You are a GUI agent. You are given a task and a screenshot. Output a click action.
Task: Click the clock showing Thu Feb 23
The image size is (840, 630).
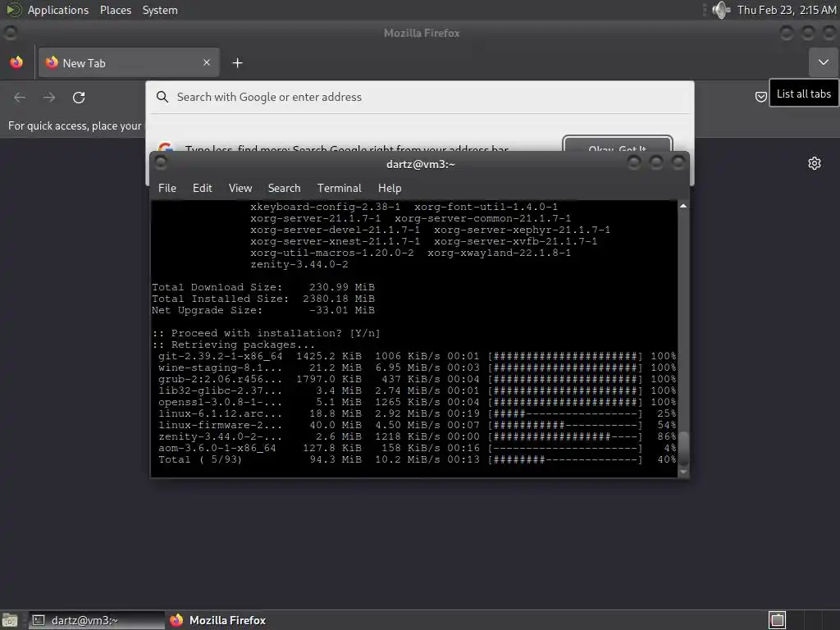[787, 10]
